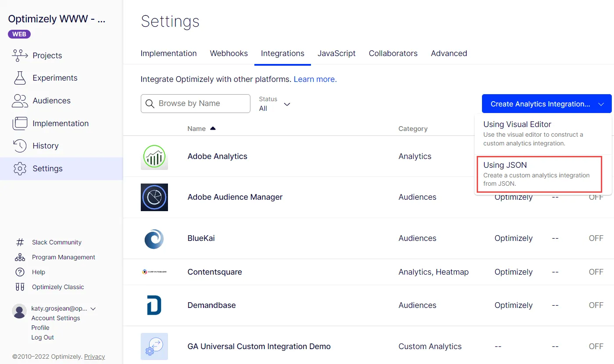Open the JavaScript tab
The image size is (614, 364).
pyautogui.click(x=336, y=53)
